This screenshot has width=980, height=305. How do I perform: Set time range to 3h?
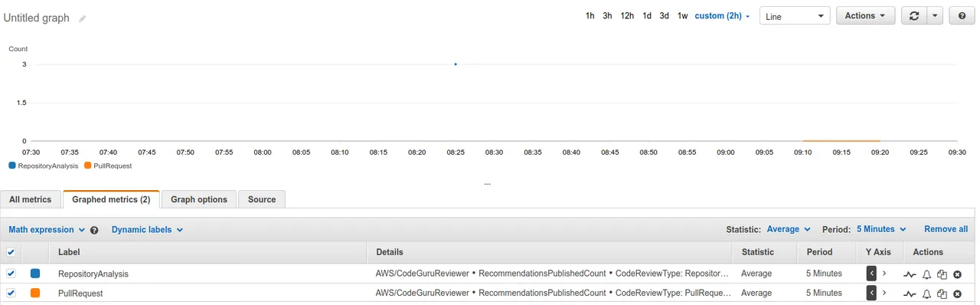click(607, 16)
